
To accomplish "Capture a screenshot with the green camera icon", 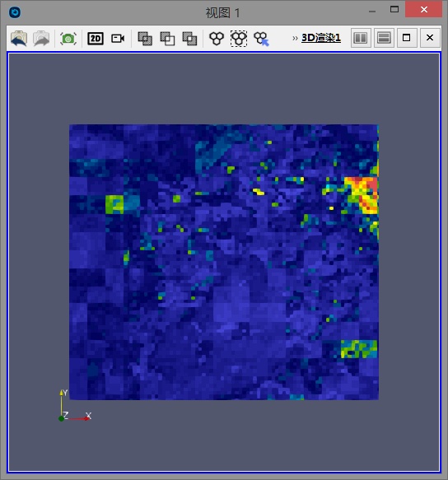I will point(68,39).
